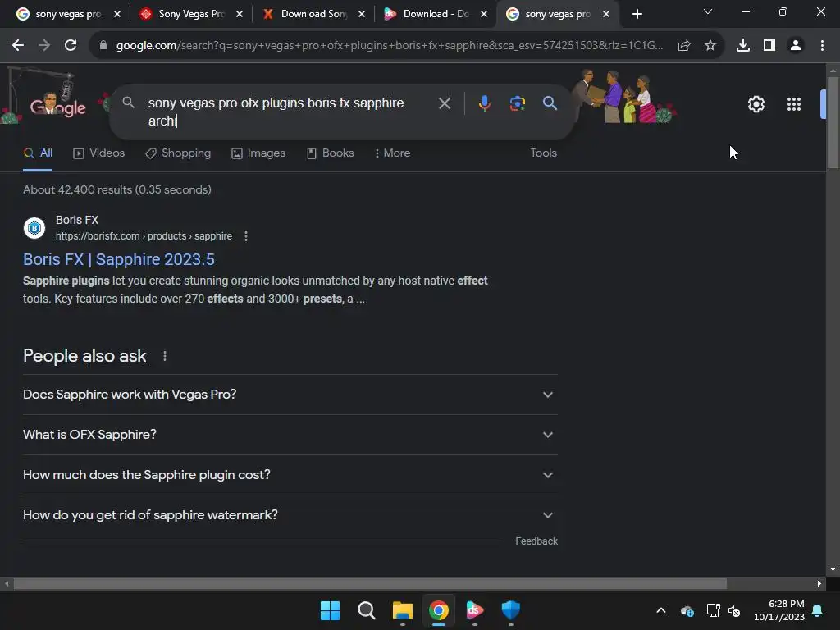Click the Feedback link
Screen dimensions: 840x630
point(536,541)
